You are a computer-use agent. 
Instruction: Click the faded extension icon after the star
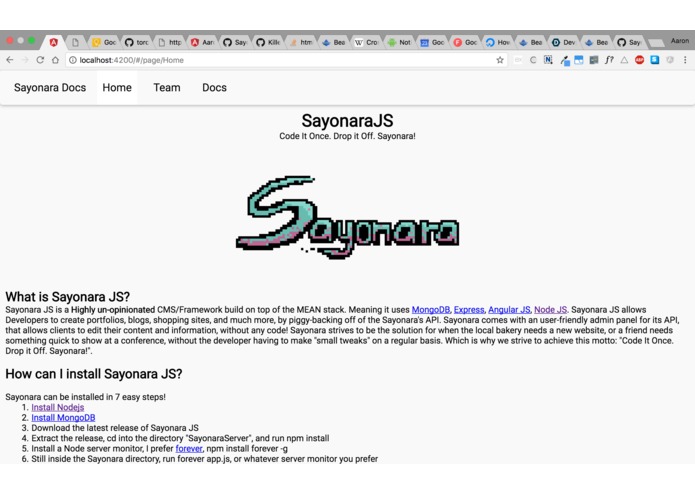(517, 60)
